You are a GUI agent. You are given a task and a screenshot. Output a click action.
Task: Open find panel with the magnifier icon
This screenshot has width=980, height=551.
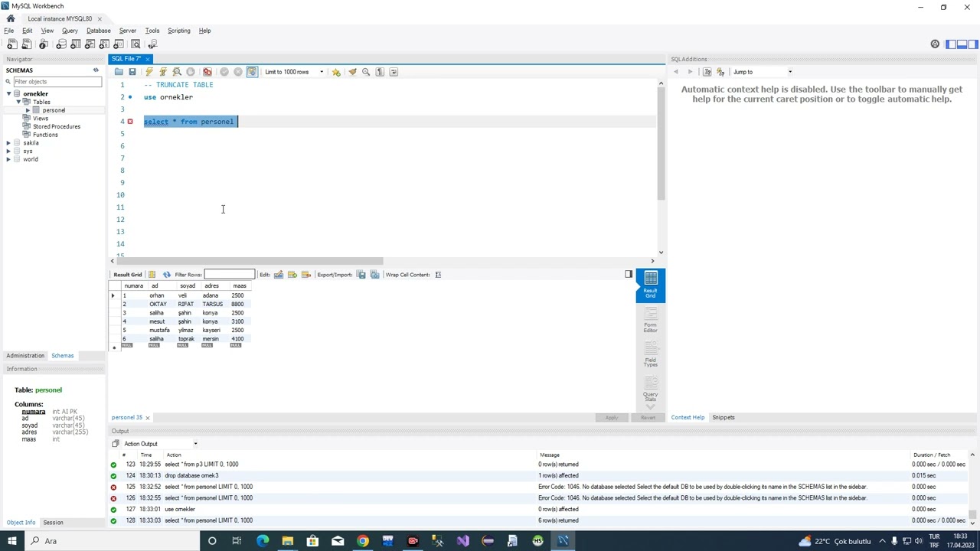tap(366, 72)
